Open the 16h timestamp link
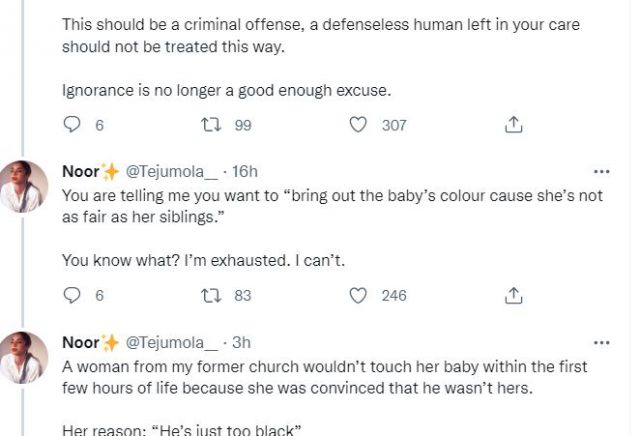This screenshot has width=640, height=436. pos(245,171)
